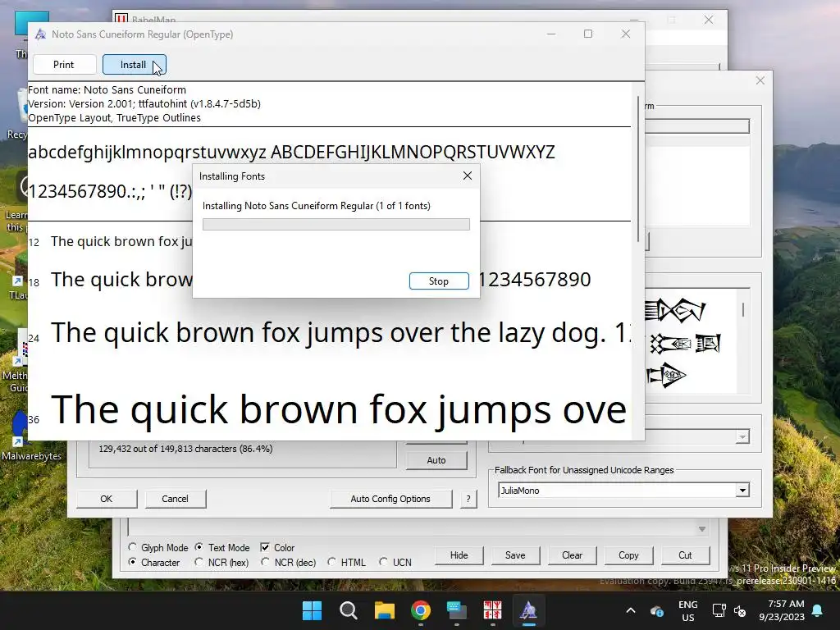This screenshot has height=630, width=840.
Task: Close the Installing Fonts dialog
Action: pyautogui.click(x=467, y=176)
